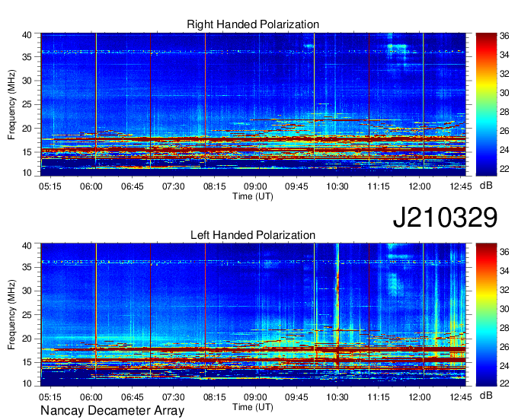This screenshot has height=420, width=518.
Task: Click the 15 MHz tick on top frequency axis
Action: (x=27, y=152)
